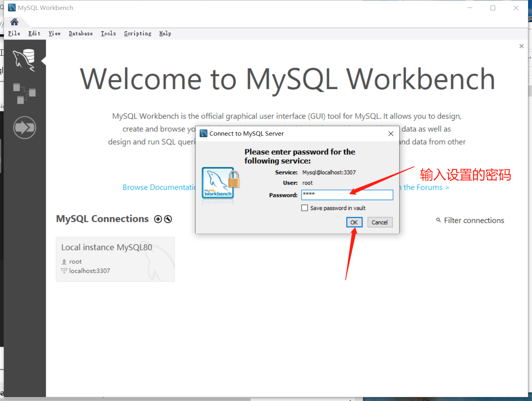Close the MySQL Workbench window
This screenshot has height=401, width=532.
(x=516, y=8)
